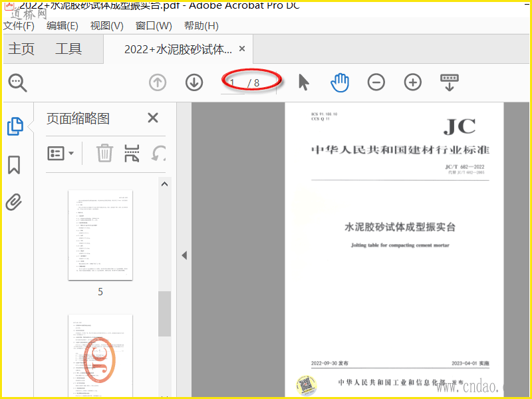
Task: Click the 中华人民共和国建材行业标准 heading
Action: pos(400,150)
